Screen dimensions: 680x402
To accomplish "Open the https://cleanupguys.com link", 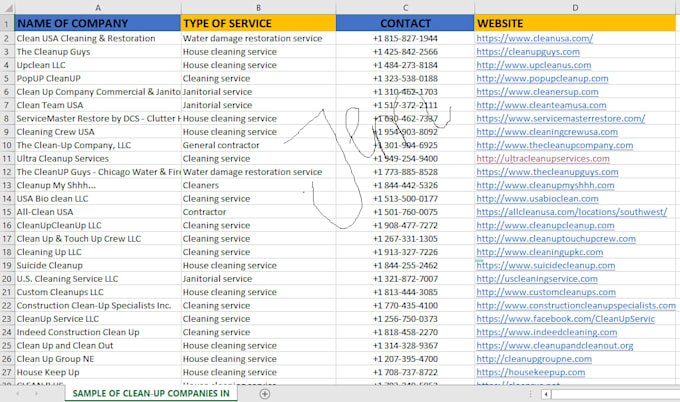I will 528,52.
